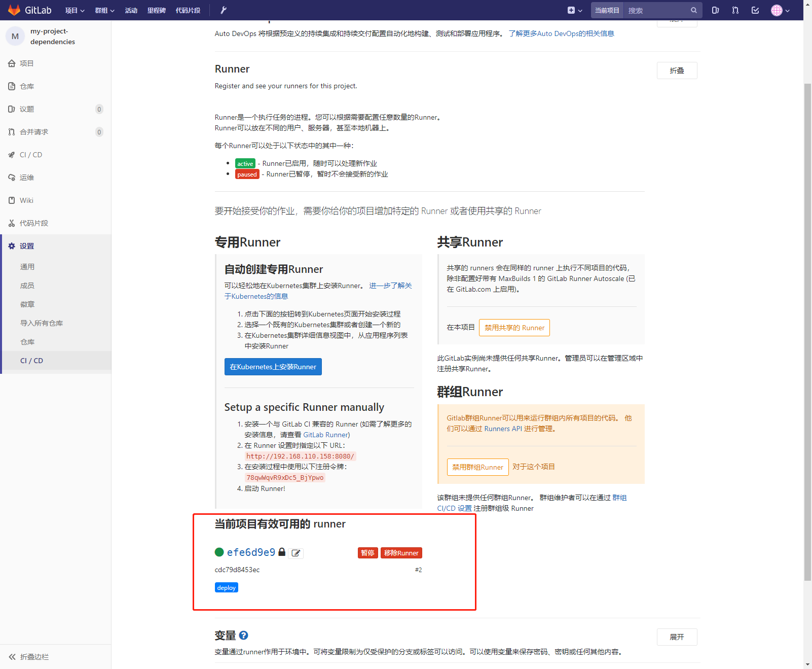Select 徽章 settings sub-item
The height and width of the screenshot is (669, 812).
[27, 304]
